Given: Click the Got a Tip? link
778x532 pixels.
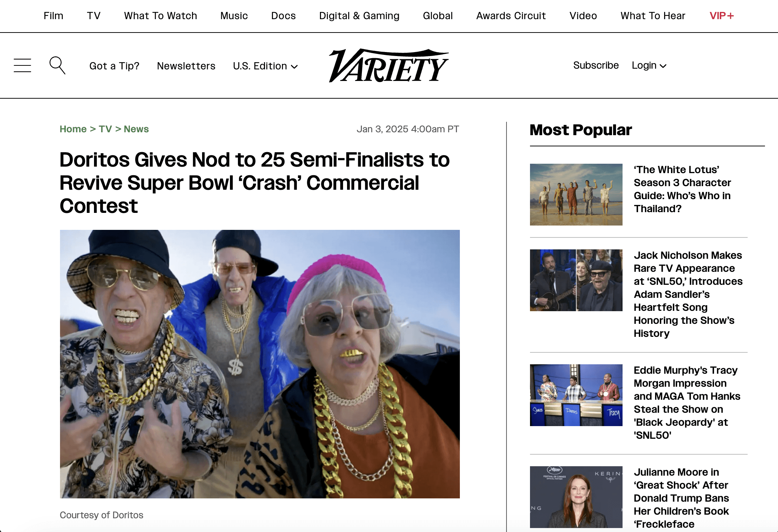Looking at the screenshot, I should pos(114,66).
